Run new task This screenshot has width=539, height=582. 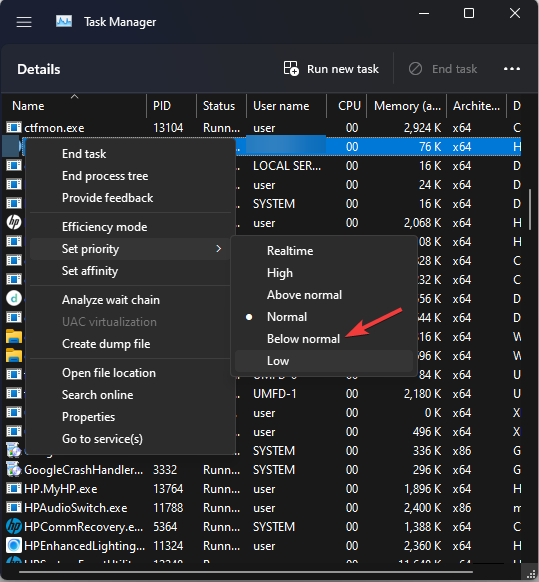pyautogui.click(x=331, y=69)
